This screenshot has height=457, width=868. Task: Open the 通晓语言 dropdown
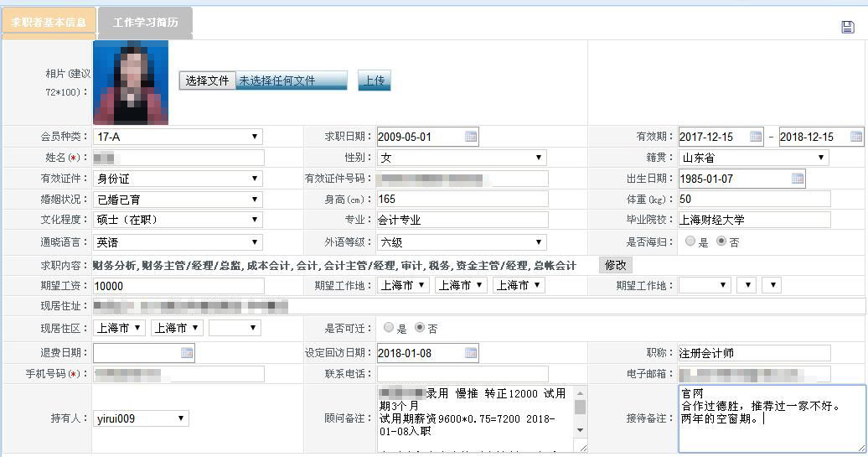[177, 242]
